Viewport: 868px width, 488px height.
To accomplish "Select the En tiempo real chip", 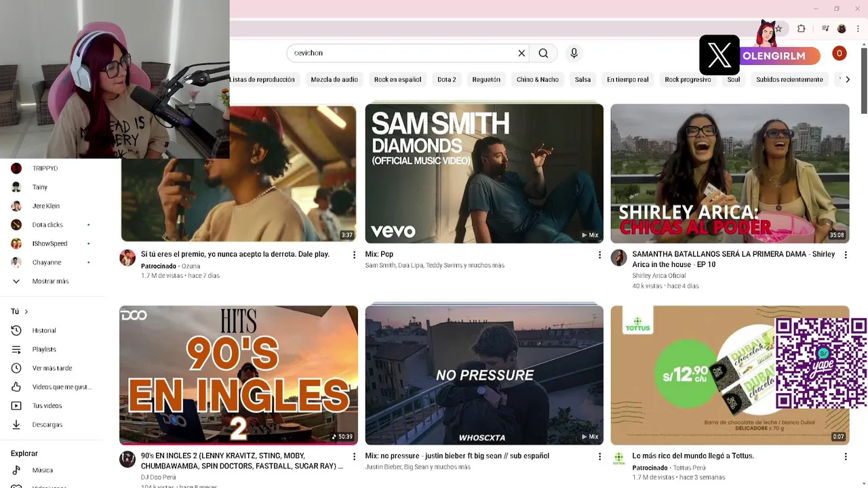I will [628, 79].
